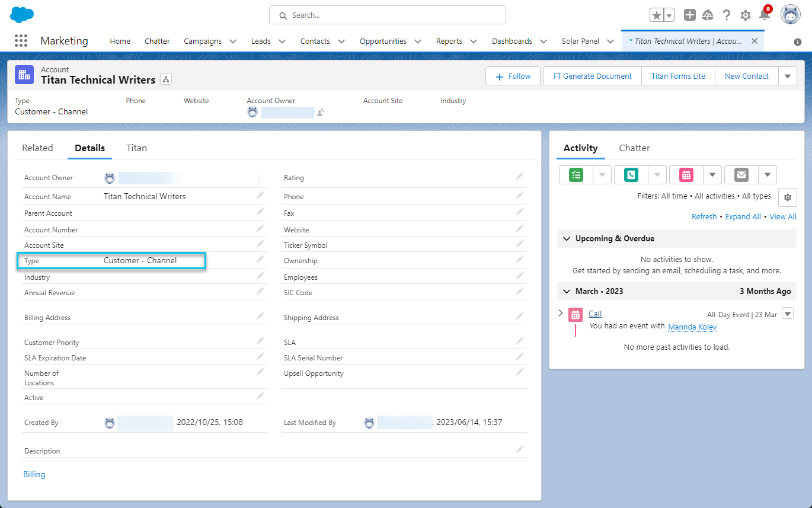
Task: Click the Follow button
Action: pos(513,76)
